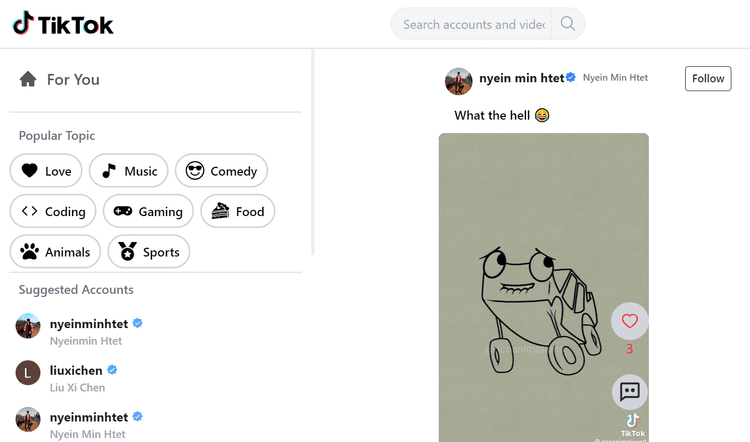750x442 pixels.
Task: Follow nyein min htet
Action: coord(708,78)
